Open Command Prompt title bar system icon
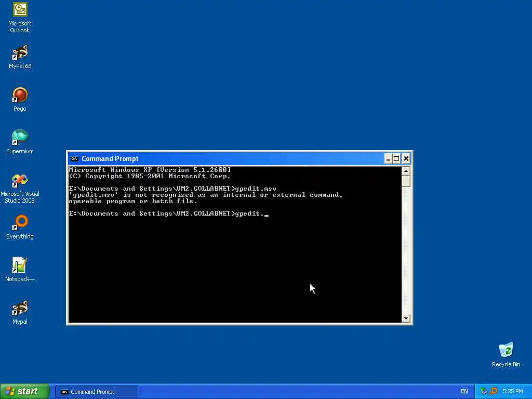The image size is (532, 399). point(74,158)
